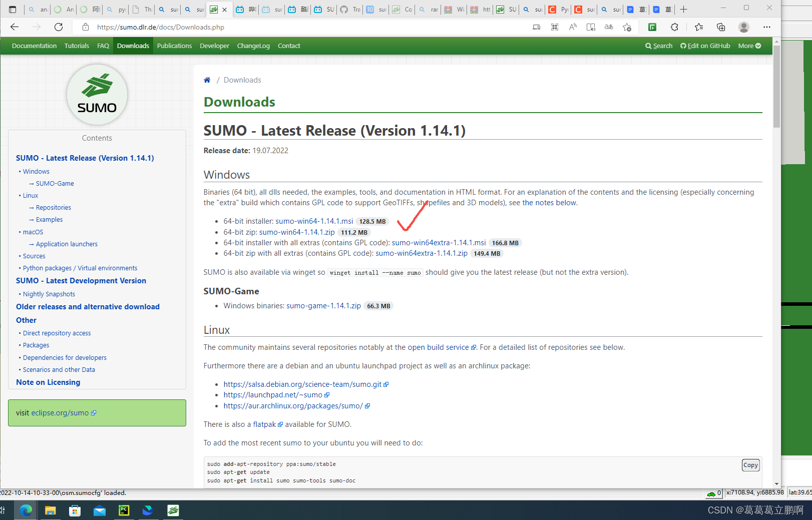Jump to Nightly Snapshots in Contents
Screen dimensions: 812x520
(49, 294)
